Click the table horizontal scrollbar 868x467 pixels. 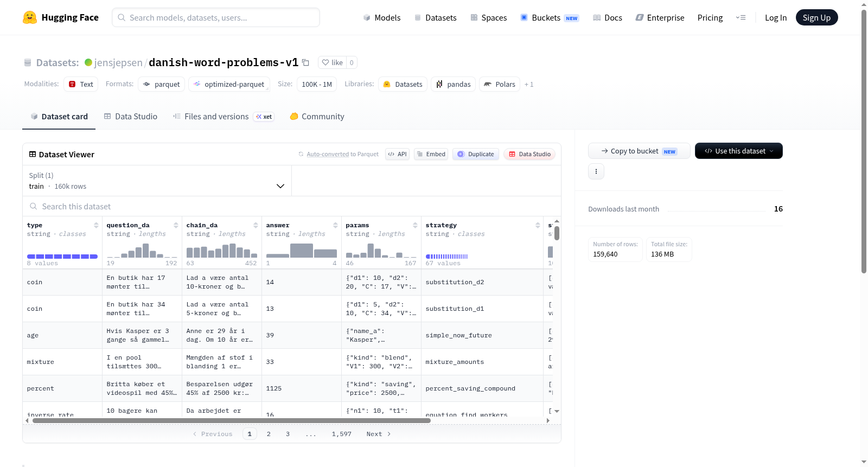pyautogui.click(x=231, y=420)
